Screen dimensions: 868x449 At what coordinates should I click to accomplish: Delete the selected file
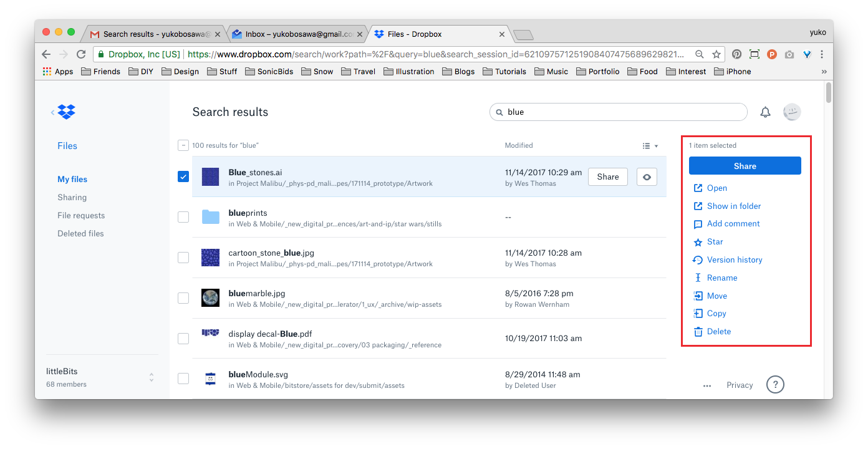pyautogui.click(x=718, y=331)
